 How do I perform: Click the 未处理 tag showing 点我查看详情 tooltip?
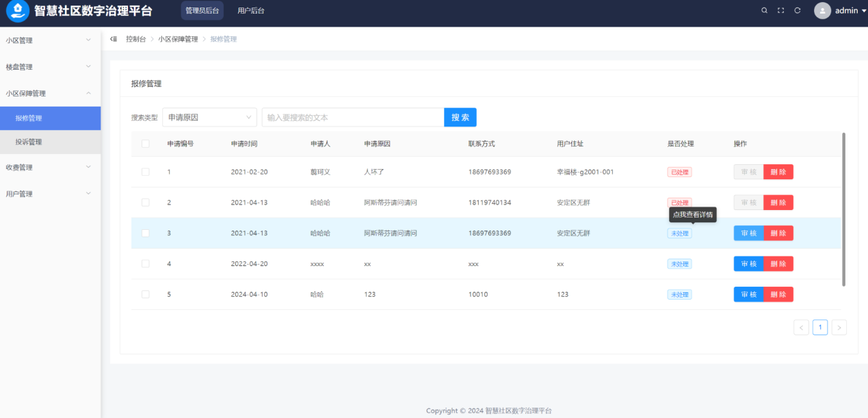point(679,233)
